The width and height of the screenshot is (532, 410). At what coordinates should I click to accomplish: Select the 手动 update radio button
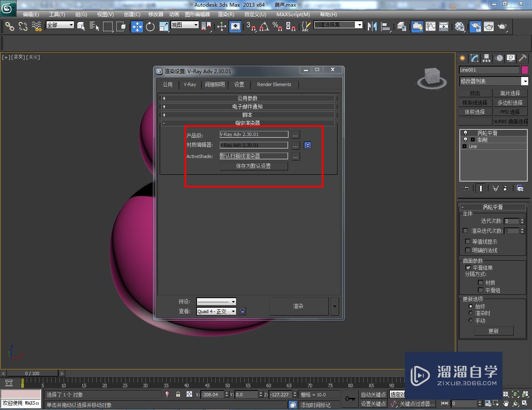pyautogui.click(x=470, y=320)
